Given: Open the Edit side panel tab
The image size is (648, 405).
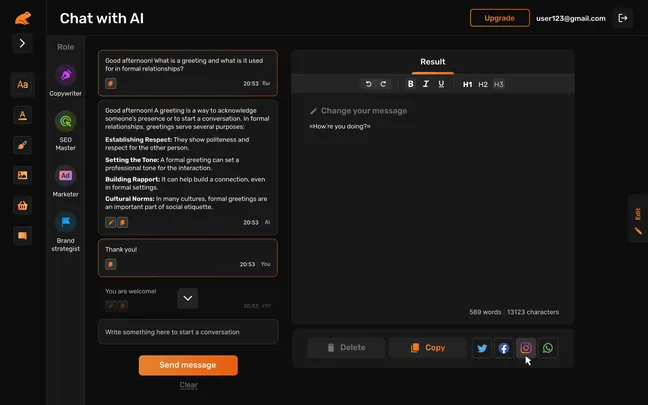Looking at the screenshot, I should click(637, 218).
